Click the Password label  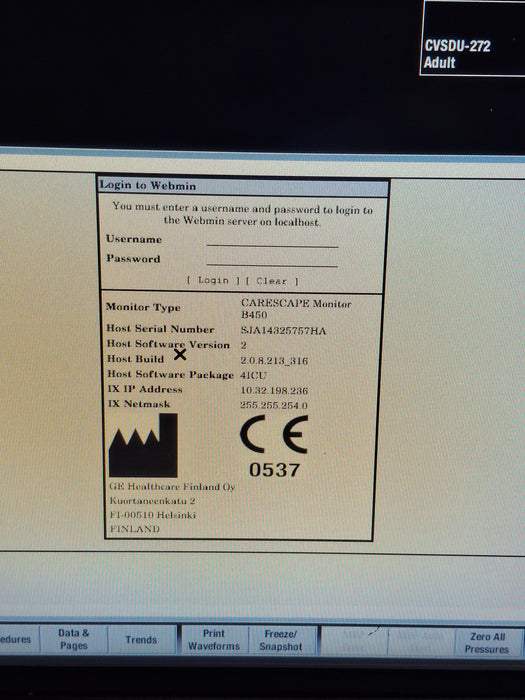pyautogui.click(x=133, y=259)
